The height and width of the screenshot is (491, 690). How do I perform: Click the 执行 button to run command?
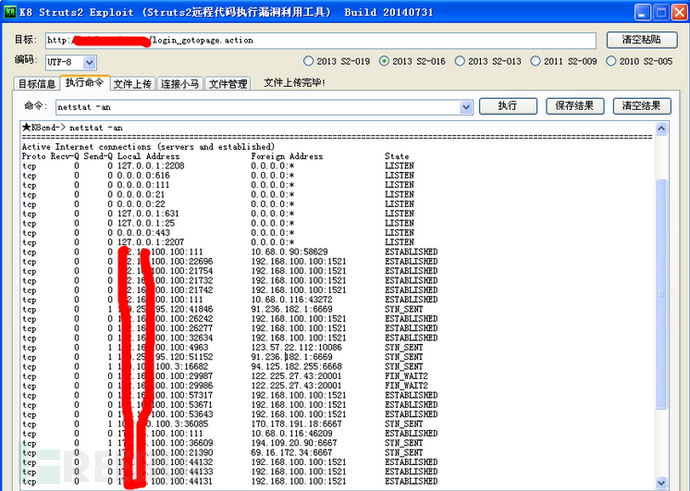pos(508,106)
